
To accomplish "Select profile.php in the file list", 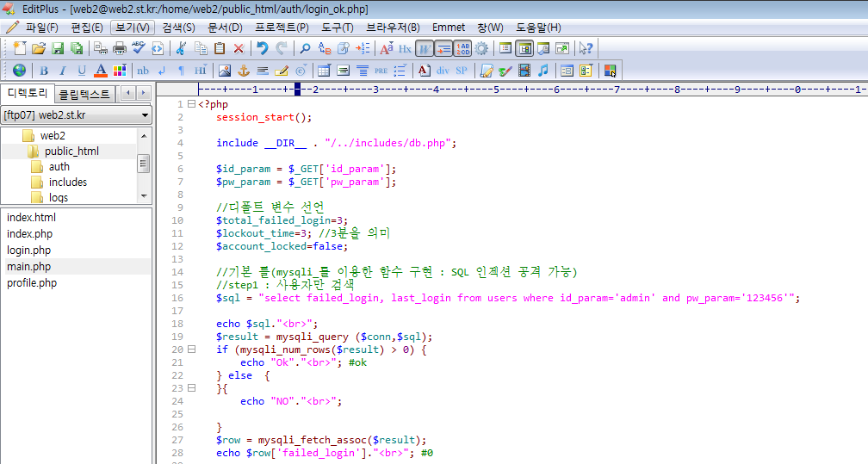I will point(32,283).
